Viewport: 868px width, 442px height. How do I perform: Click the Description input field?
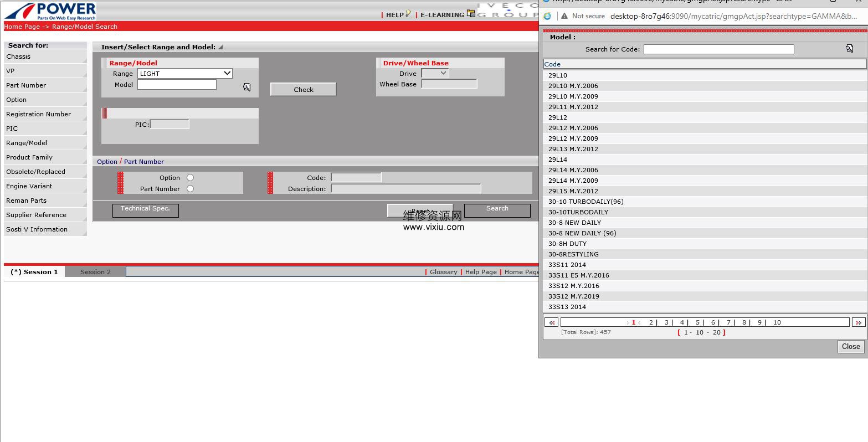click(x=406, y=188)
